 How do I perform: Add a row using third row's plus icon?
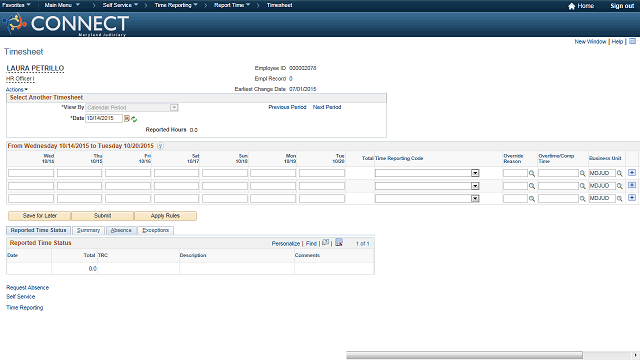(x=632, y=198)
